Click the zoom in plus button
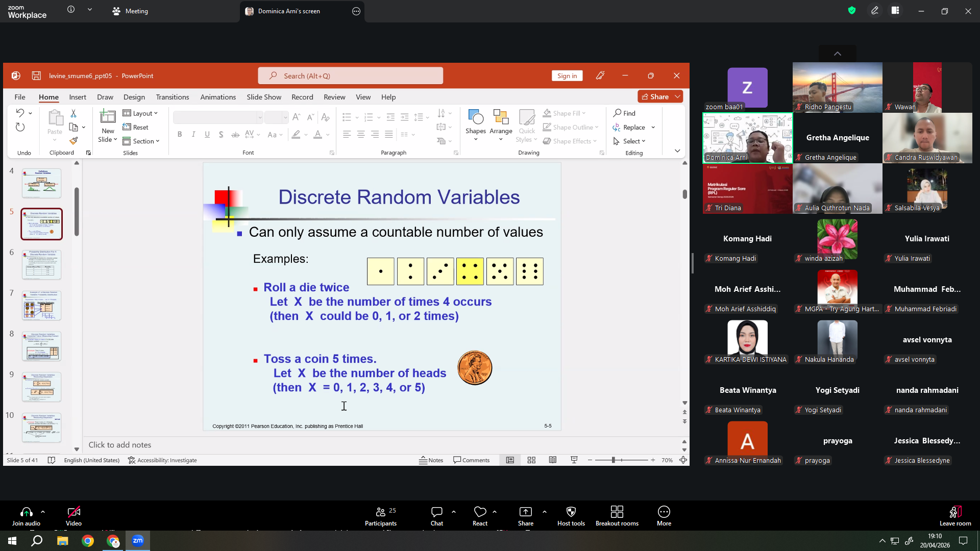The image size is (980, 551). (x=653, y=460)
